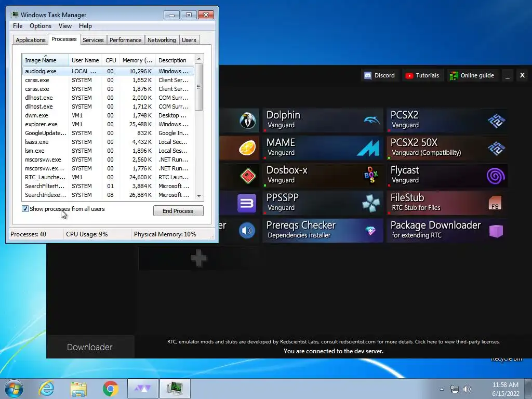The height and width of the screenshot is (399, 532).
Task: Sort processes by Image Name column
Action: pyautogui.click(x=46, y=60)
